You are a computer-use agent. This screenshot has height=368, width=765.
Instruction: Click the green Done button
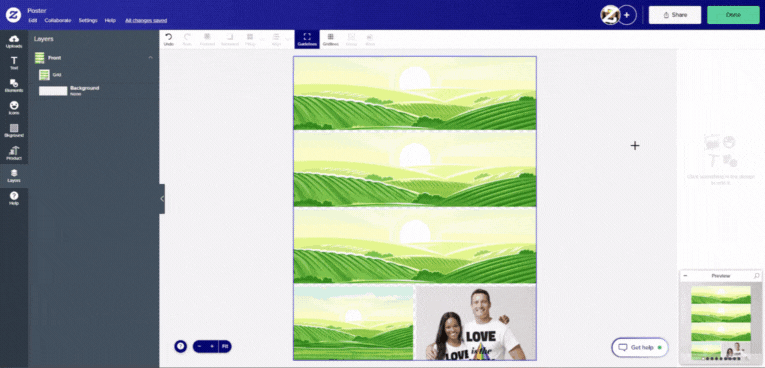(733, 15)
